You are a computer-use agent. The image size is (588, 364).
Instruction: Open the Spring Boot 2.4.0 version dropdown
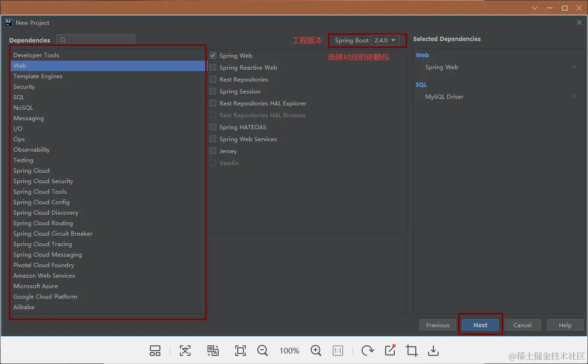tap(385, 41)
